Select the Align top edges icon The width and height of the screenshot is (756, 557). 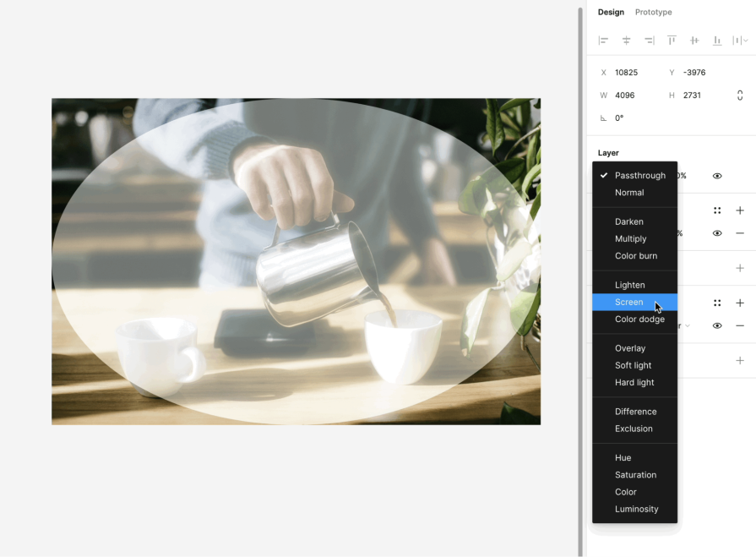click(672, 40)
